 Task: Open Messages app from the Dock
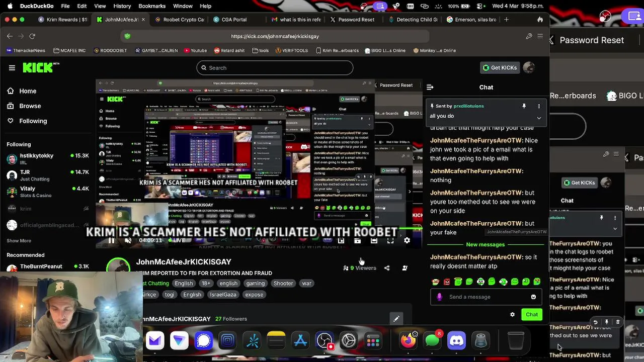[432, 341]
